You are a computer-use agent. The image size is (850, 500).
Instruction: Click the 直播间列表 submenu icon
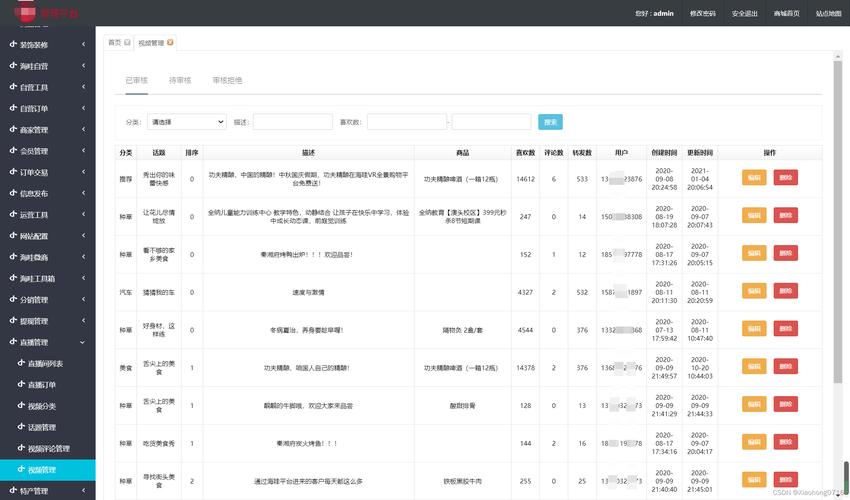click(21, 363)
